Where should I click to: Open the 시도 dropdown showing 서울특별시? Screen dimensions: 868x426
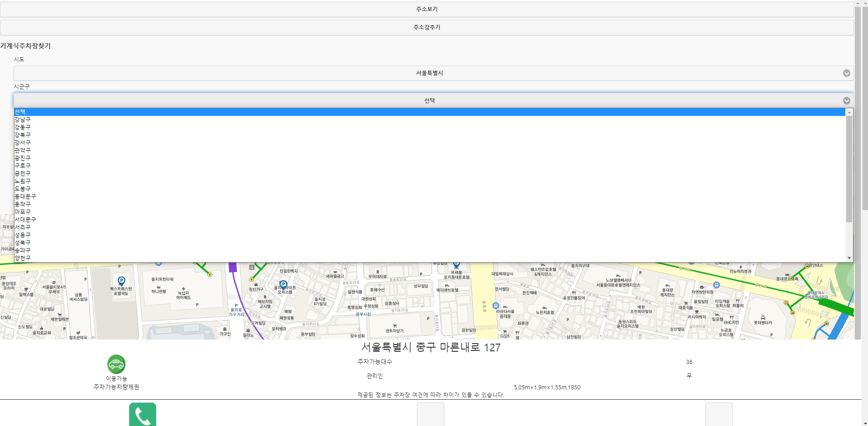[433, 73]
